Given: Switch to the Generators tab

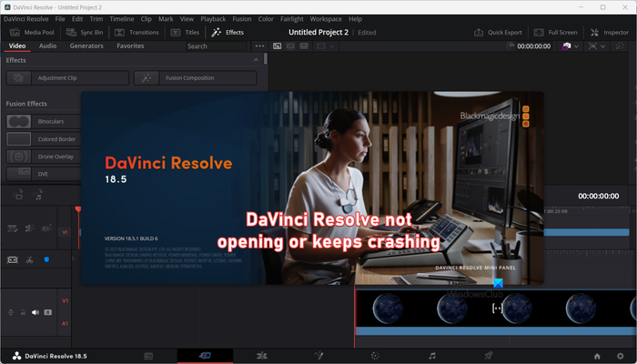Looking at the screenshot, I should click(86, 45).
